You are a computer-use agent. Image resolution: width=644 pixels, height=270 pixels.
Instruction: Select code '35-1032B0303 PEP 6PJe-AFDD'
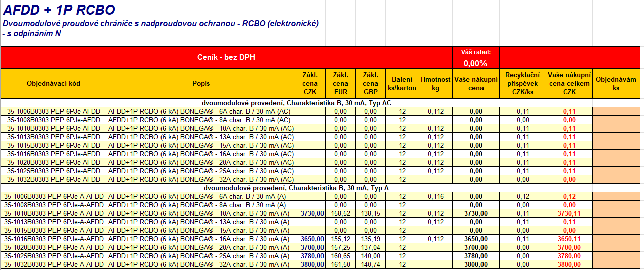point(54,179)
